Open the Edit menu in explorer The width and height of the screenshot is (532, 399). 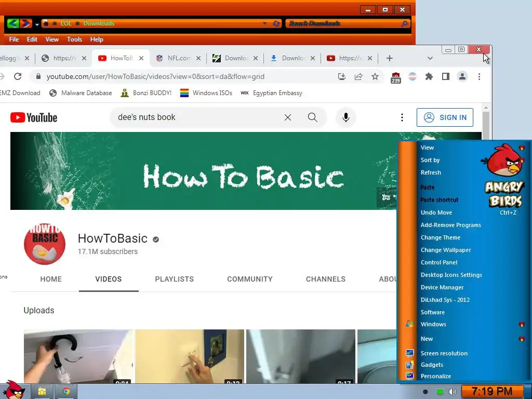pos(32,39)
